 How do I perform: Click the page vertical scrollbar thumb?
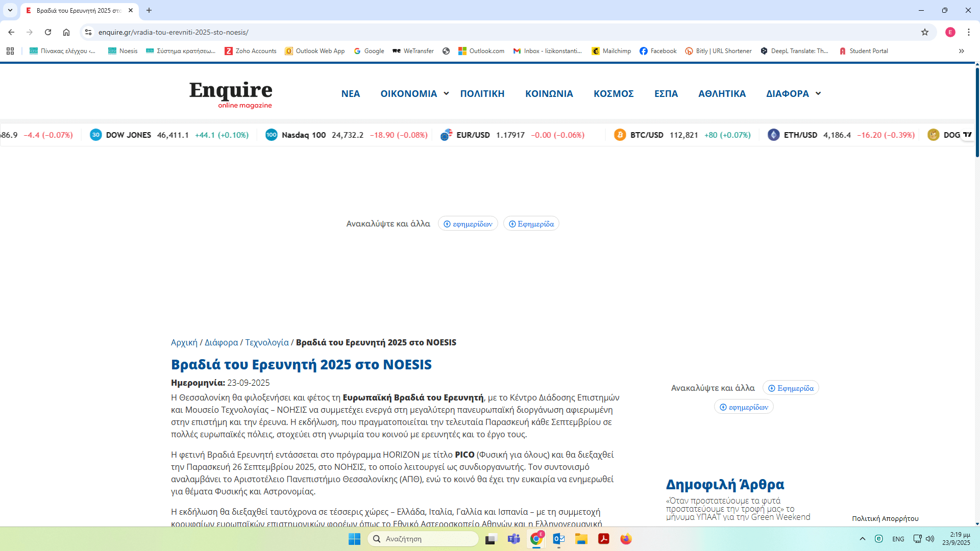[x=977, y=112]
